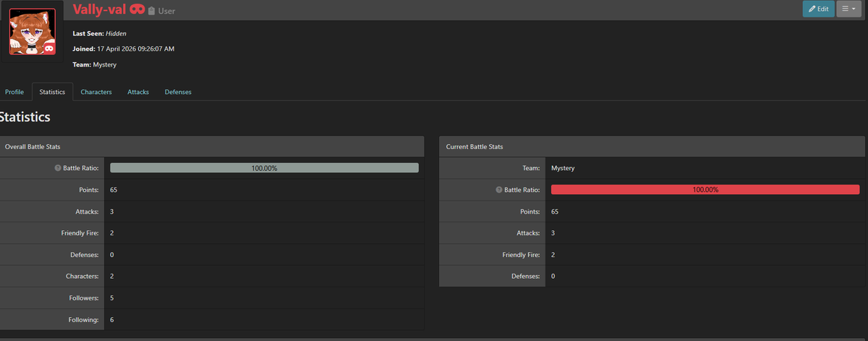Open the hamburger dropdown menu next to Edit
The width and height of the screenshot is (868, 341).
click(x=848, y=9)
